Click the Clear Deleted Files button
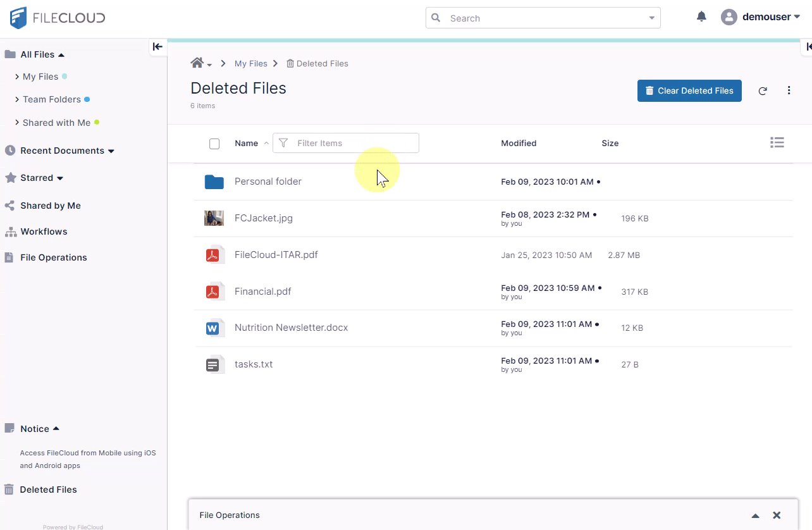 point(689,90)
